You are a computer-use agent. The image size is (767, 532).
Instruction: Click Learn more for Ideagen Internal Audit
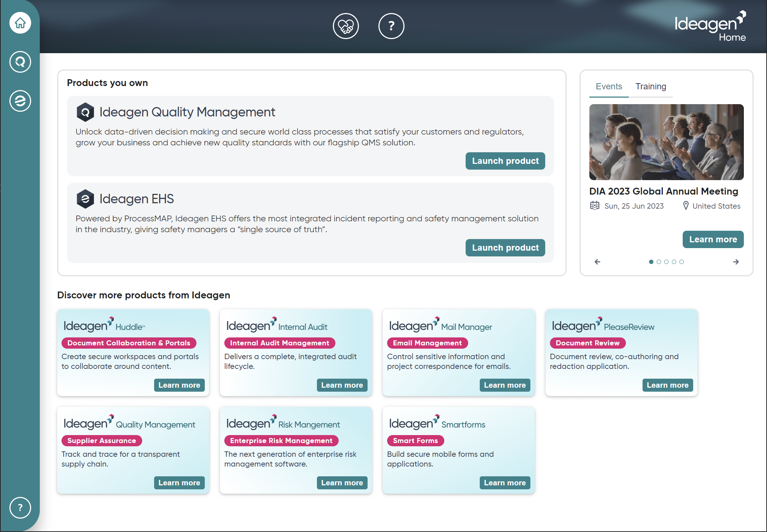(342, 384)
